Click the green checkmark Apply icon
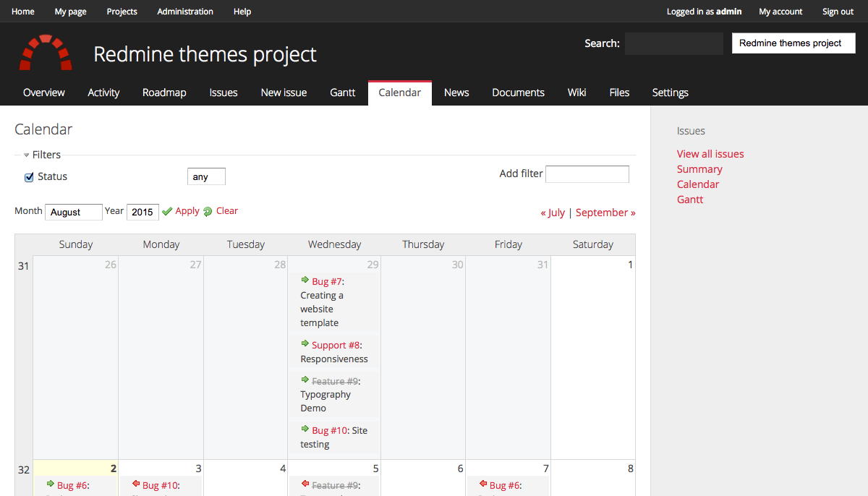This screenshot has height=496, width=868. pos(167,211)
